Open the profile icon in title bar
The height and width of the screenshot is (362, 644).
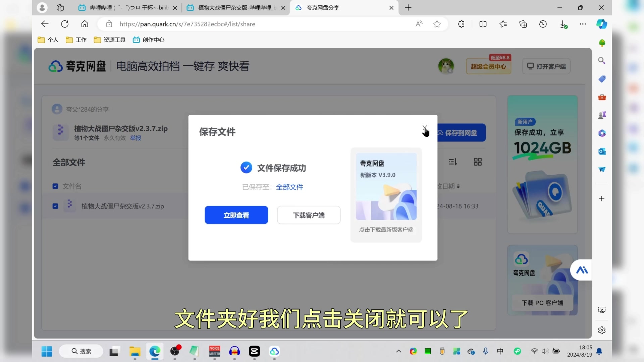pos(42,8)
